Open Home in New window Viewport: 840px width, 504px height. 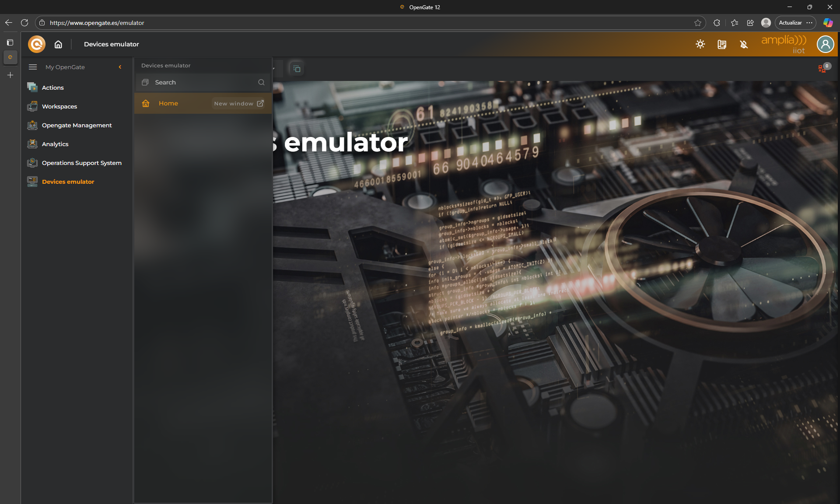click(239, 103)
